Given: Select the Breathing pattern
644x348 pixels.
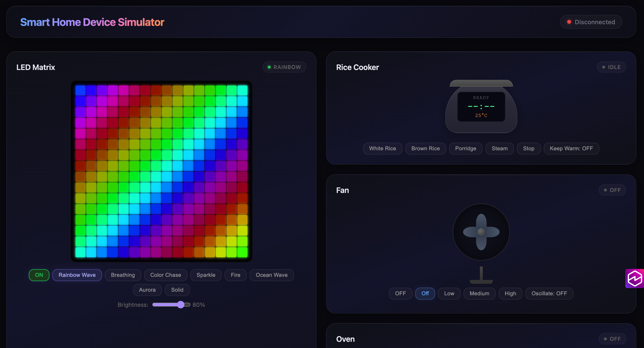Looking at the screenshot, I should coord(123,275).
